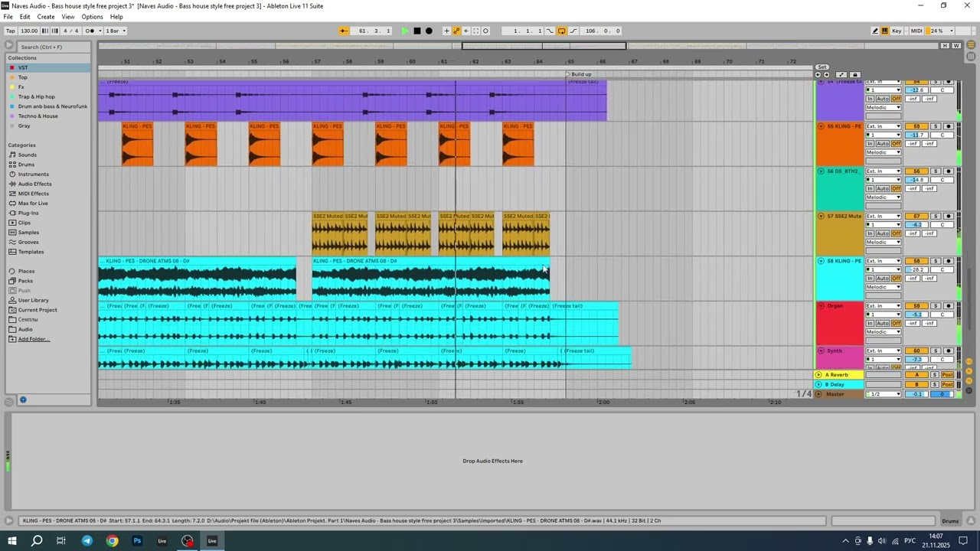Open Chrome from the Windows taskbar
This screenshot has height=551, width=980.
pos(113,541)
